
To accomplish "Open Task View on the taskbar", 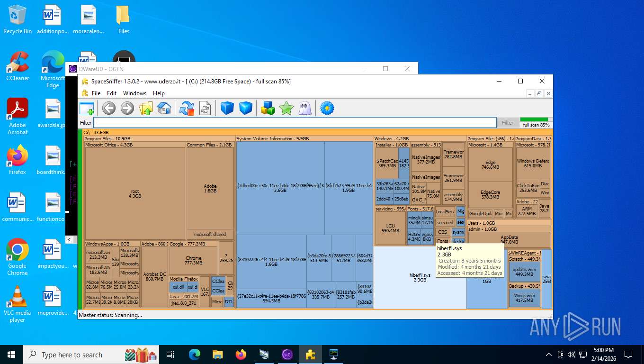I will coord(170,355).
